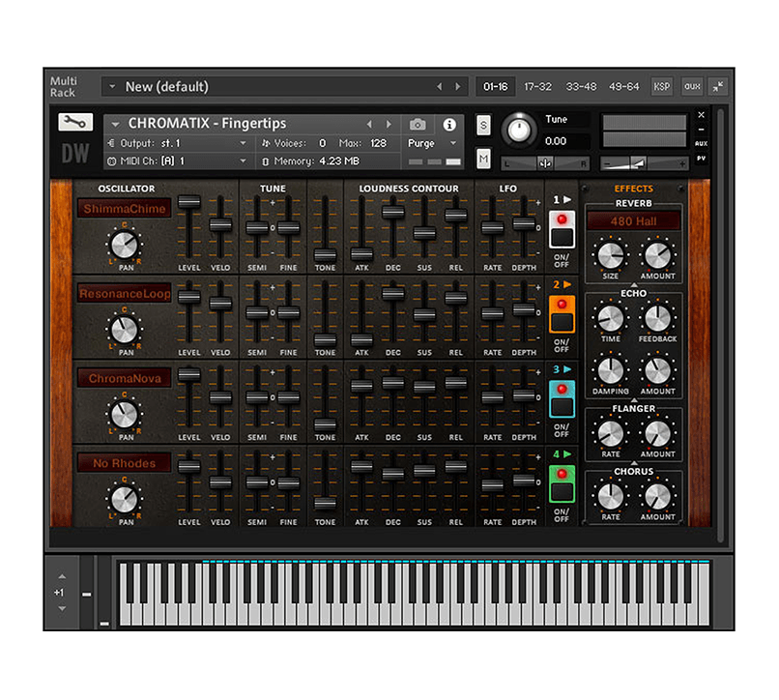Click the oscillator 1 LEVEL slider
Screen dimensions: 779x700
click(x=189, y=202)
